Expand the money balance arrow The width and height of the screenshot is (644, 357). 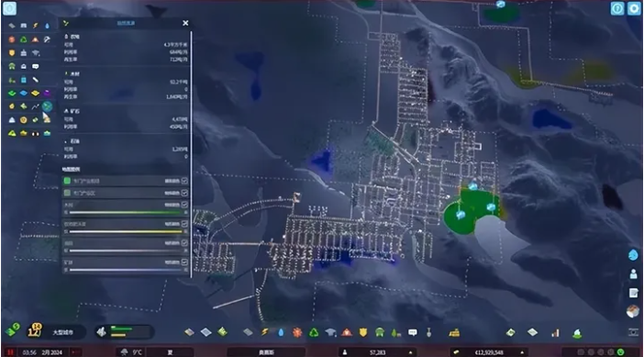click(522, 352)
